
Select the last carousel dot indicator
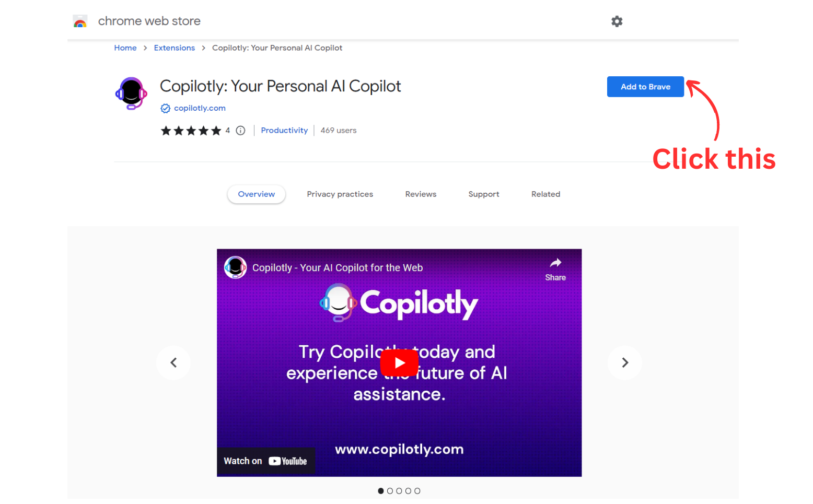417,491
